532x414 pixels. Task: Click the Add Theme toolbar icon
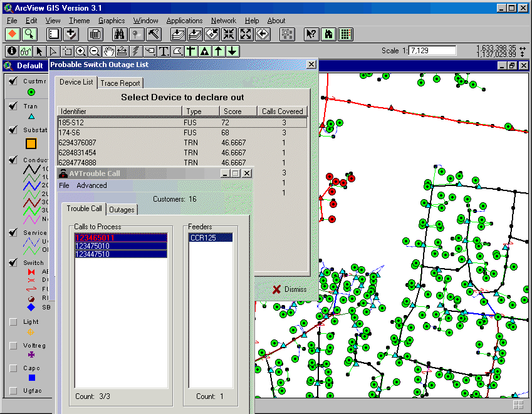[x=71, y=34]
